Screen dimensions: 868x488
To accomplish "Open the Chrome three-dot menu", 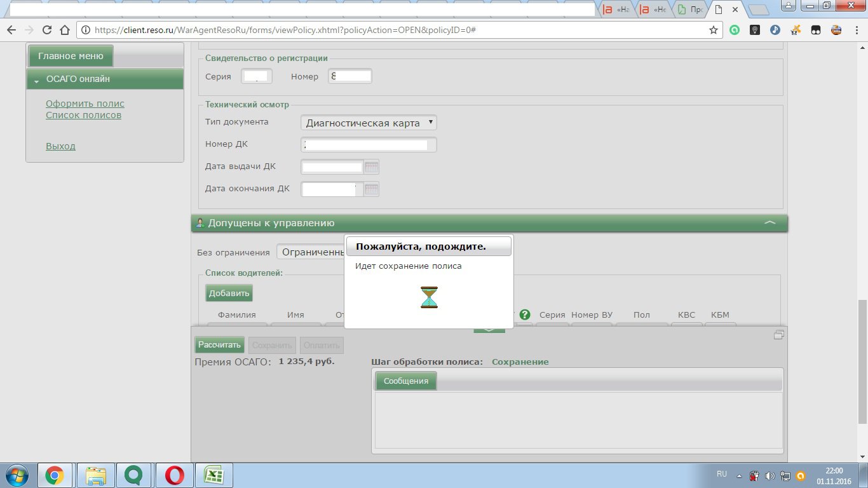I will (856, 30).
